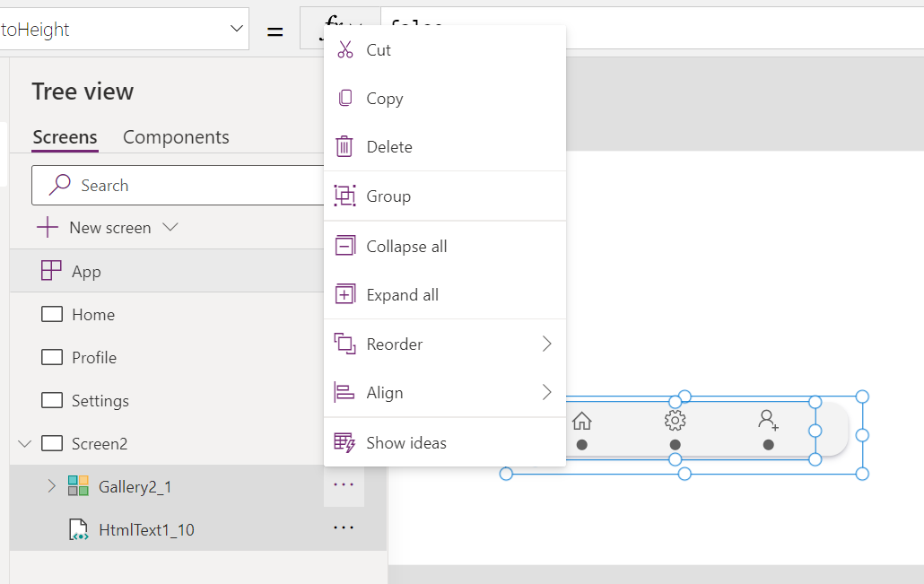Choose Delete from the context menu
The width and height of the screenshot is (924, 584).
[389, 147]
